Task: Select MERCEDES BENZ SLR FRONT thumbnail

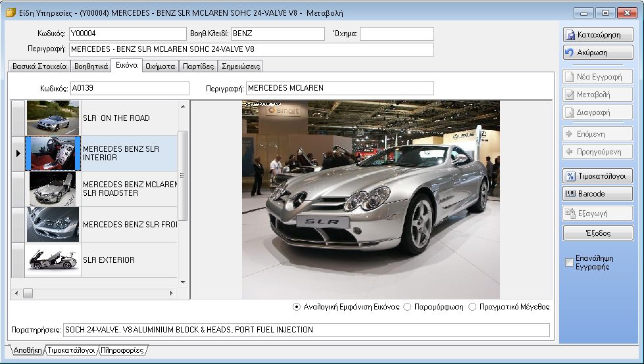Action: coord(53,224)
